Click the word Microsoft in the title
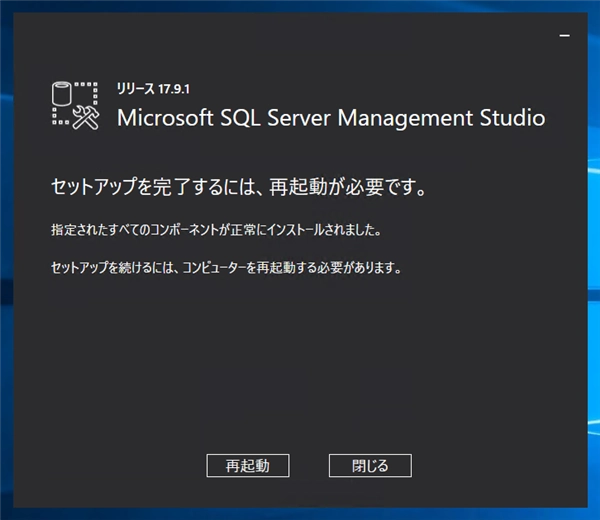This screenshot has height=520, width=600. (x=165, y=118)
